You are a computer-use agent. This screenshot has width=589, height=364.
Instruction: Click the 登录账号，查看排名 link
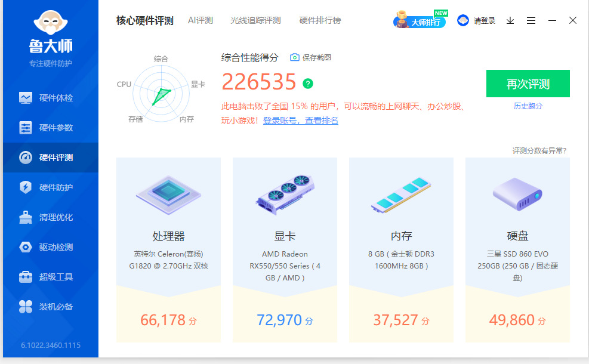[301, 121]
